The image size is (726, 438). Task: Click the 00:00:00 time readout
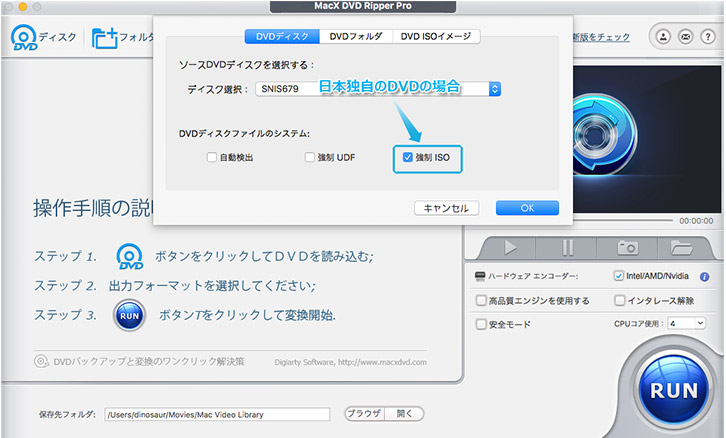[x=696, y=221]
